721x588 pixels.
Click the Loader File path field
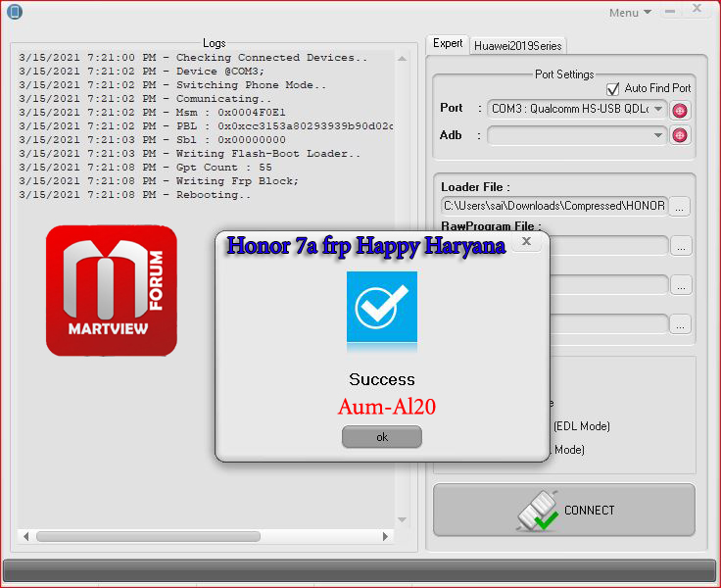coord(554,206)
